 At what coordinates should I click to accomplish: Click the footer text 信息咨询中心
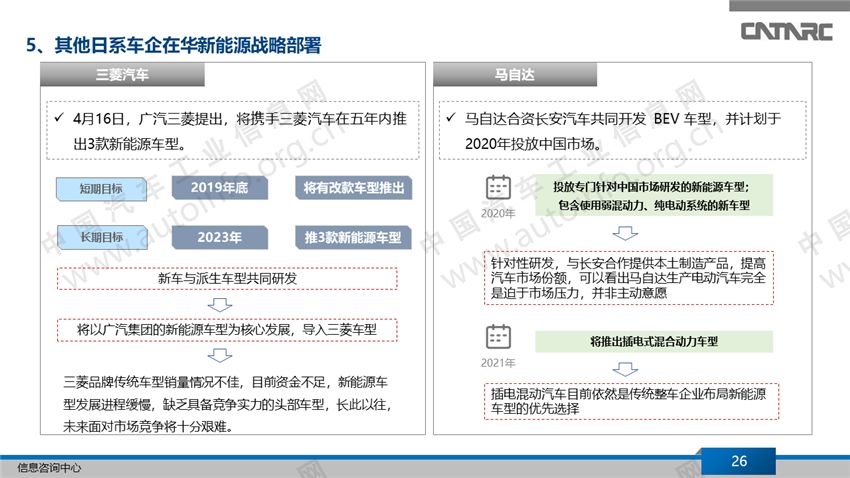tap(49, 467)
